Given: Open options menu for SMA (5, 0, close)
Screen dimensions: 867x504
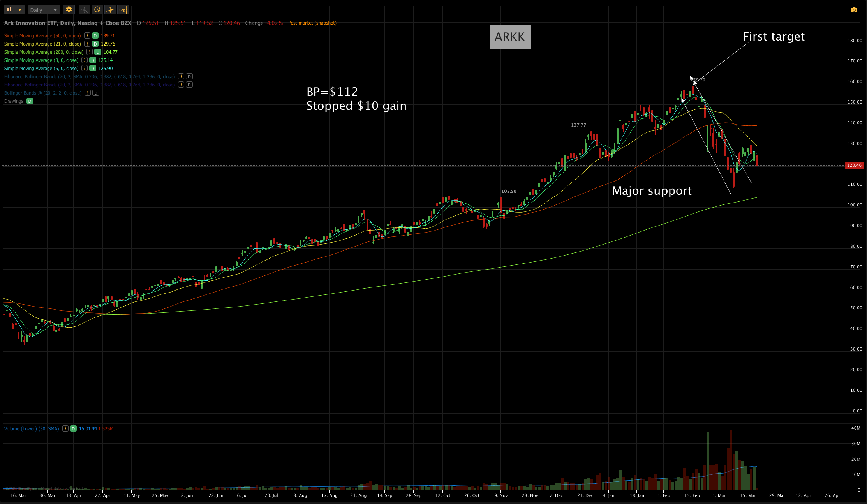Looking at the screenshot, I should point(85,68).
